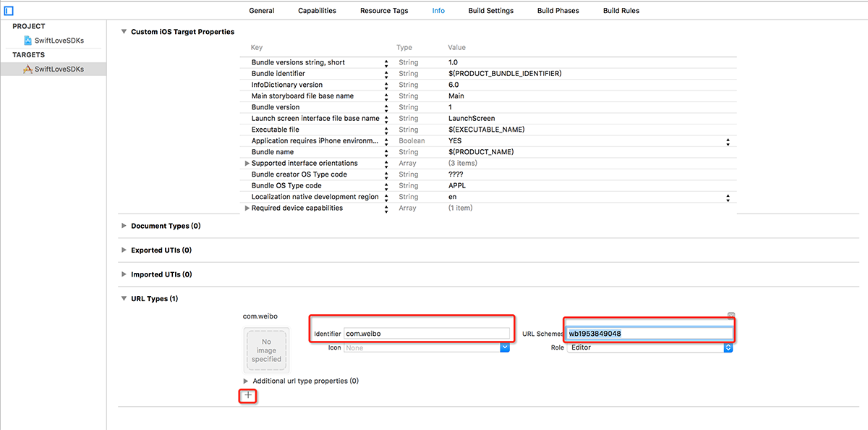Viewport: 868px width, 430px height.
Task: Expand the Imported UTIs section
Action: pos(124,274)
